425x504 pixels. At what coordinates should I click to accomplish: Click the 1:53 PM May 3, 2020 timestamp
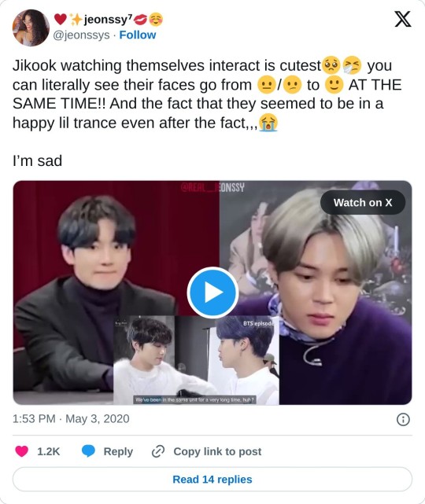71,418
